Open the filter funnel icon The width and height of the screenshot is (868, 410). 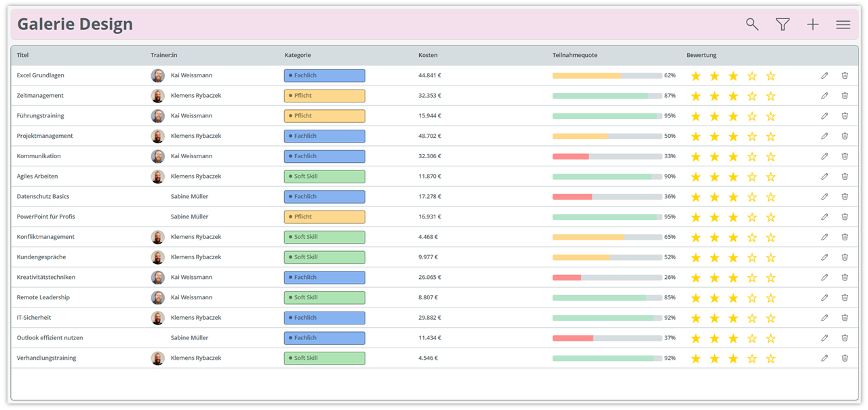click(x=783, y=24)
